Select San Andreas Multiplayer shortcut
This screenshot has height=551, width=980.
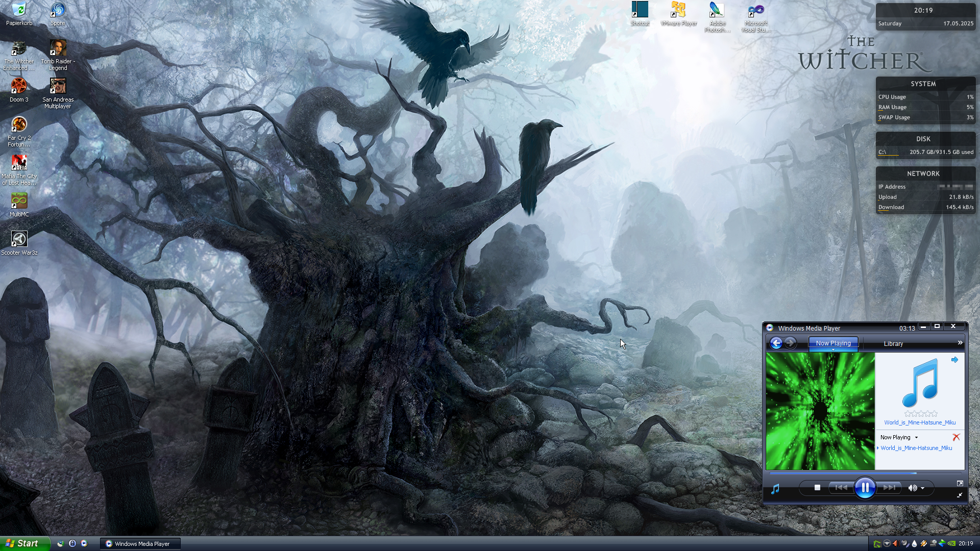coord(58,93)
